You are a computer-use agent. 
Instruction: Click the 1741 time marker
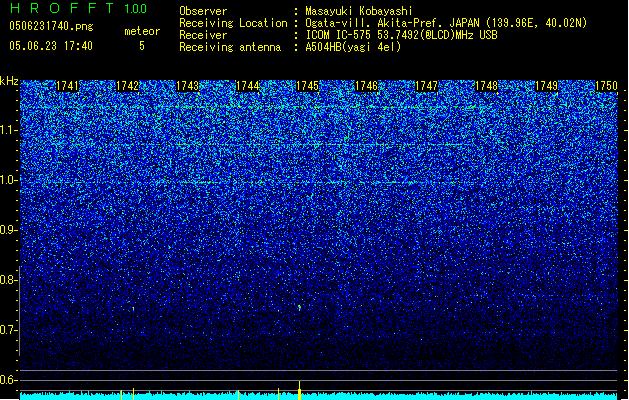67,86
